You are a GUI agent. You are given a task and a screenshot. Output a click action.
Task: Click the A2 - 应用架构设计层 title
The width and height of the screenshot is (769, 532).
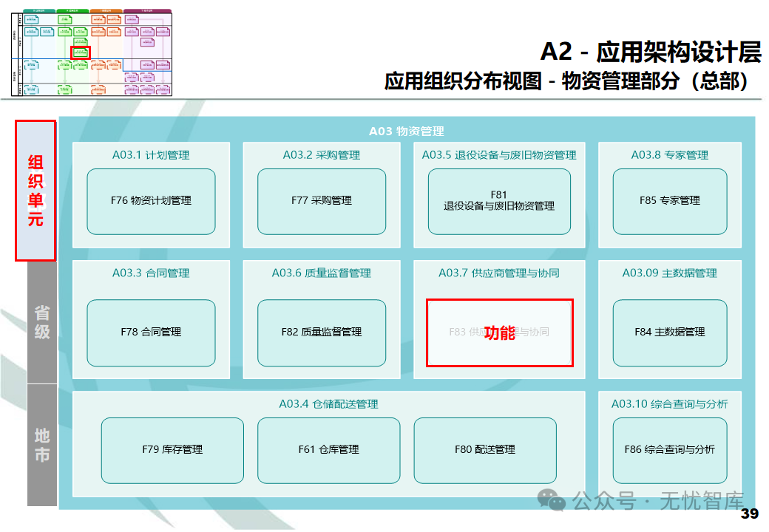click(x=651, y=52)
